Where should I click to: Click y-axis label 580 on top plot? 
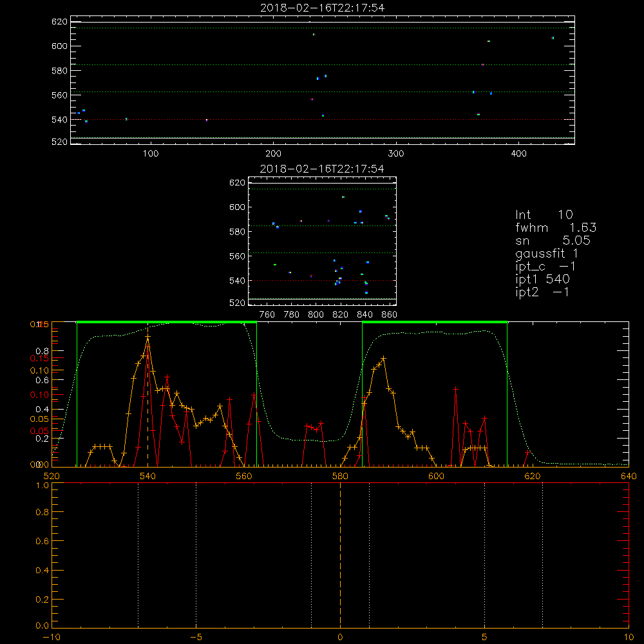(x=59, y=71)
